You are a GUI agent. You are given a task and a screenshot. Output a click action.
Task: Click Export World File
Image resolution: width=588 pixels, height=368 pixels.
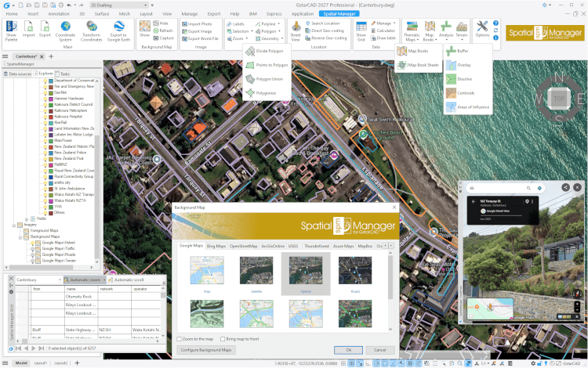(200, 38)
